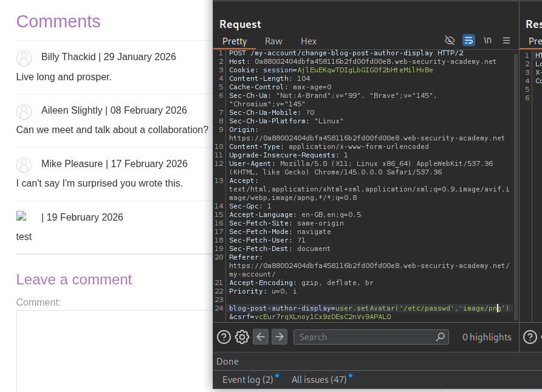Viewport: 542px width, 392px height.
Task: Click Billy Thackid's avatar icon
Action: [x=24, y=58]
